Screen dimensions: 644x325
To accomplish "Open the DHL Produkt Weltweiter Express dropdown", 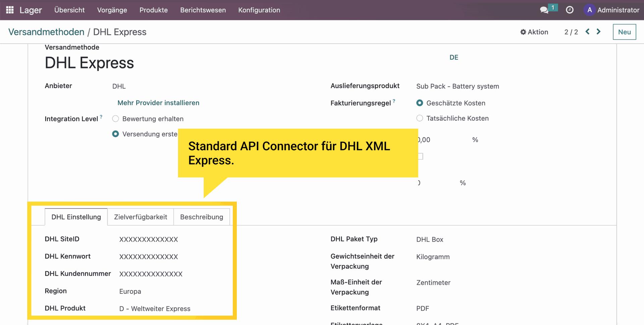I will pos(155,309).
